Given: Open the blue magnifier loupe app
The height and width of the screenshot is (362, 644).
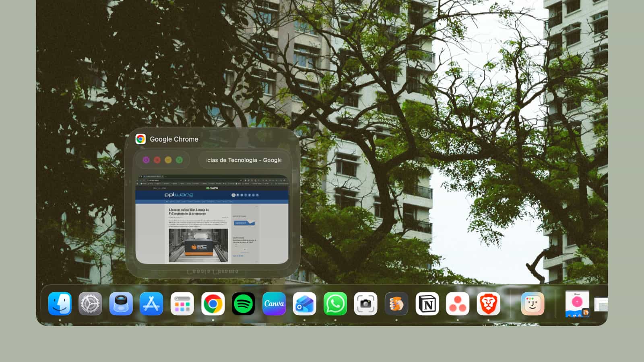Looking at the screenshot, I should tap(121, 304).
